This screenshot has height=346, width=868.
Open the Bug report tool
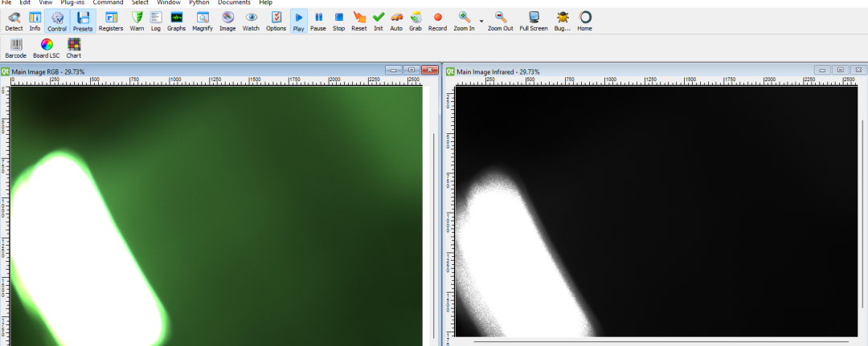pos(563,21)
